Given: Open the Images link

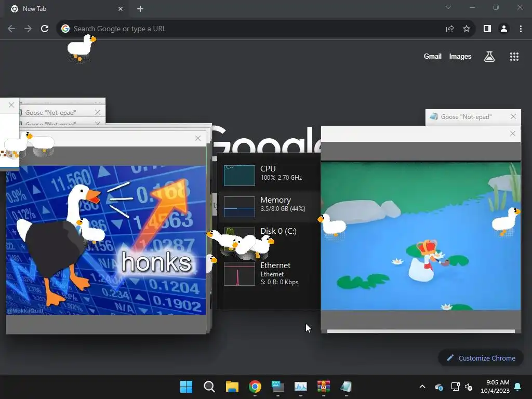Looking at the screenshot, I should [x=460, y=57].
